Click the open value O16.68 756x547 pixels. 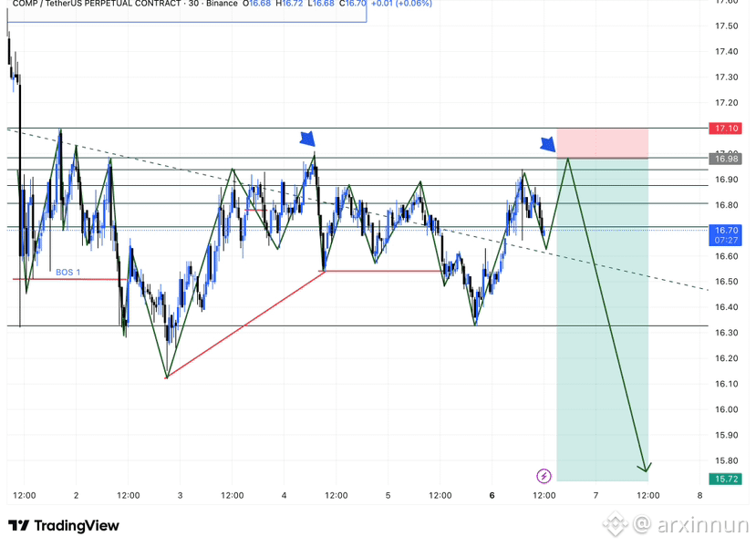256,4
